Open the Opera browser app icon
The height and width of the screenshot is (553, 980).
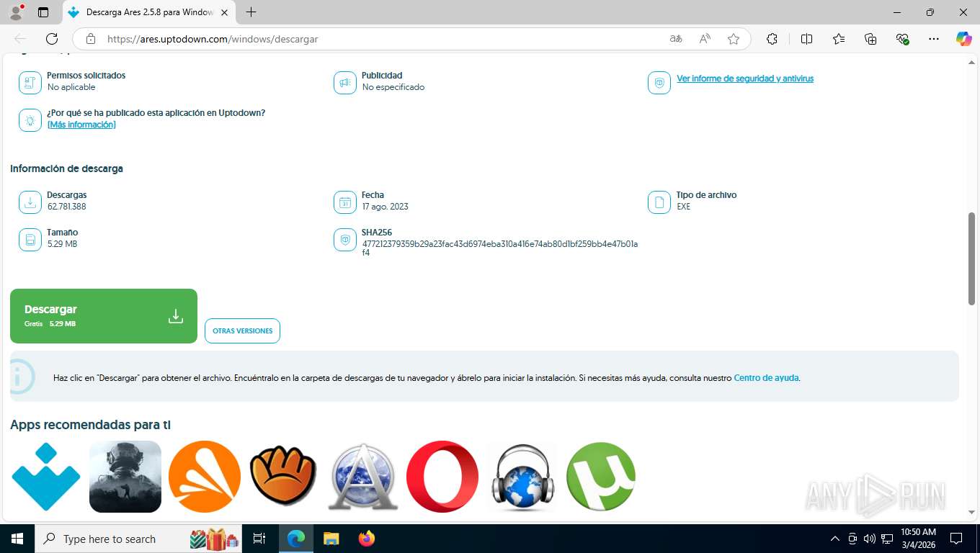[x=442, y=477]
